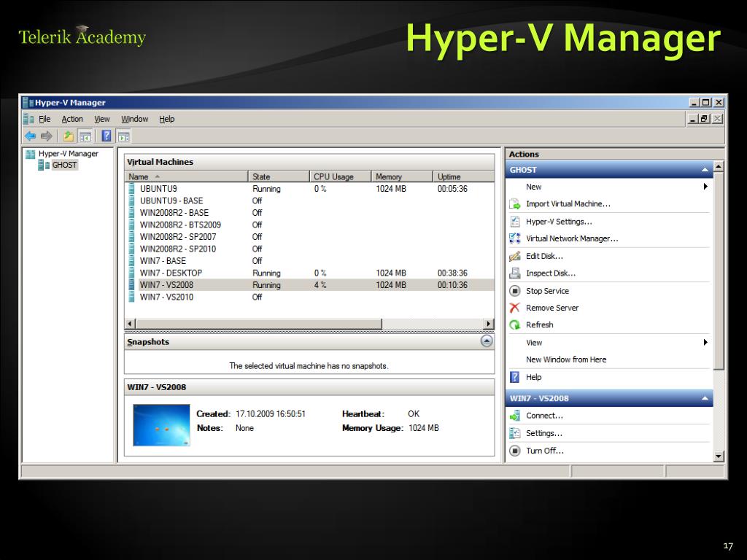The image size is (747, 560).
Task: Click Turn Off... action text
Action: coord(544,451)
